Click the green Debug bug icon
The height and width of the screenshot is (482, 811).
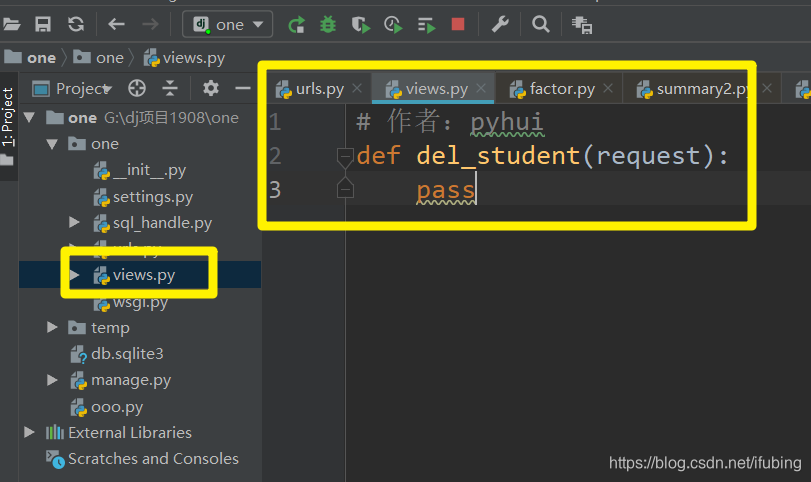[x=328, y=24]
